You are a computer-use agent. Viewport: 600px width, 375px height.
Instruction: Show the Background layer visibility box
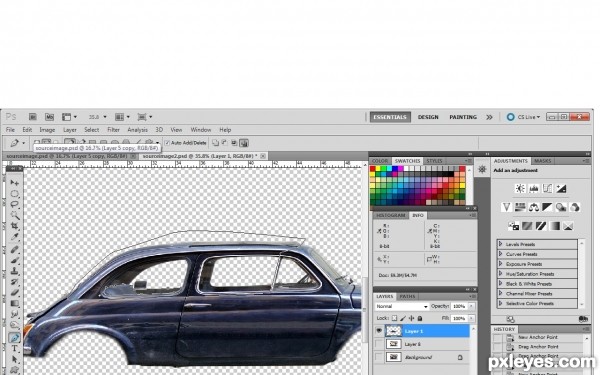[x=379, y=357]
